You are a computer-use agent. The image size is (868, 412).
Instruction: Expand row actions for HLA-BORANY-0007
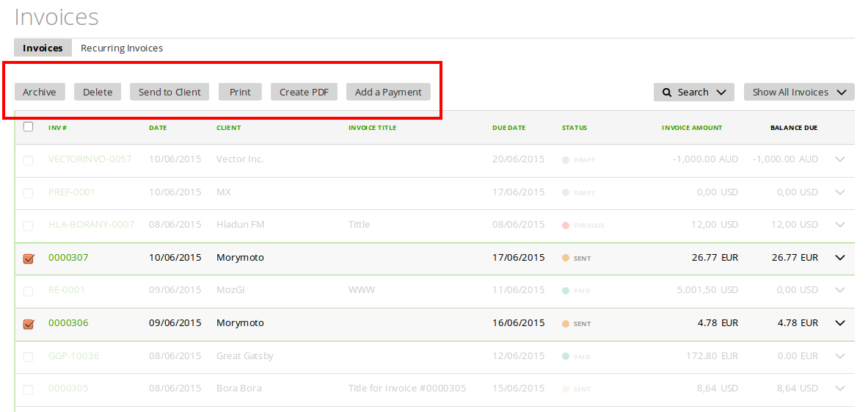840,225
